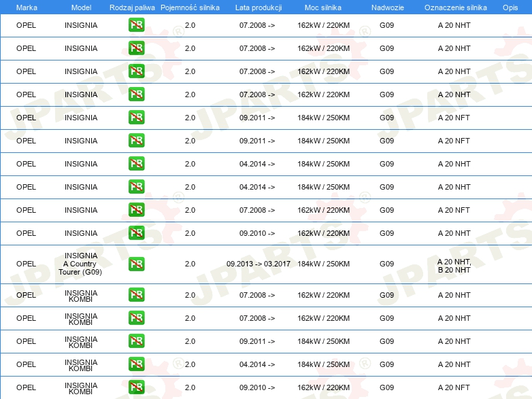Click the Model column header
This screenshot has width=532, height=399.
[x=81, y=7]
